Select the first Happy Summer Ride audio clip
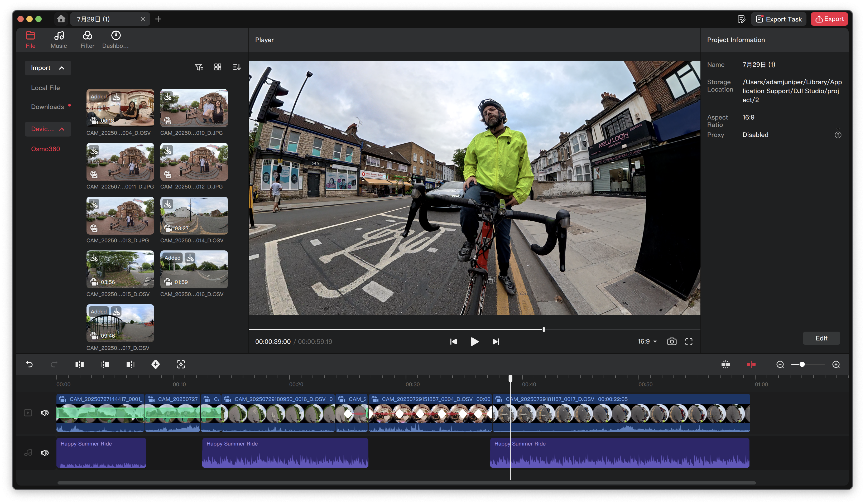Screen dimensions: 865x504 (x=101, y=453)
